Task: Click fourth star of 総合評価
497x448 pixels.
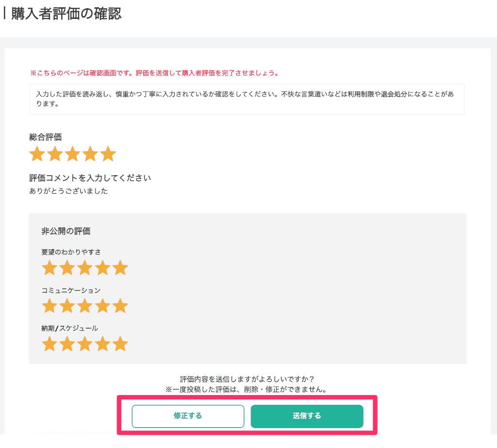Action: tap(91, 154)
